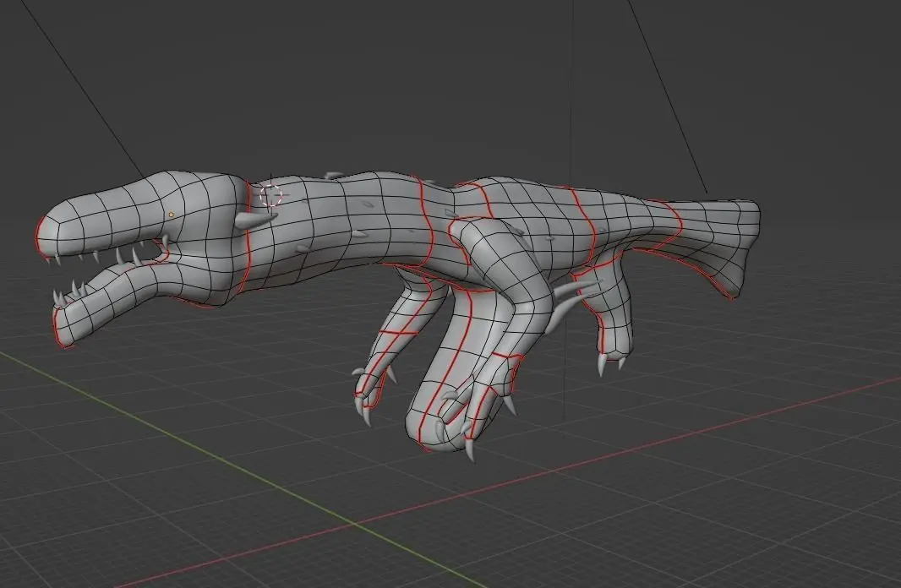Click the long curved spur behind the front leg

pos(566,302)
